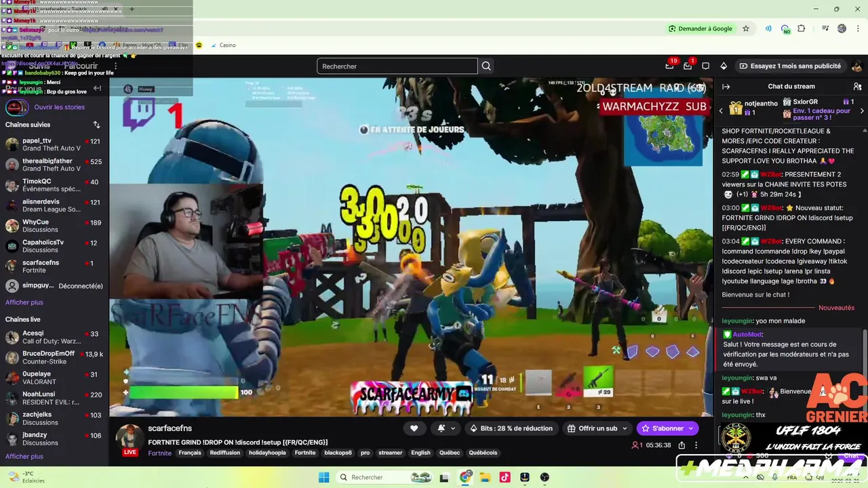Open the Chrome three-dot menu
This screenshot has height=488, width=868.
857,28
